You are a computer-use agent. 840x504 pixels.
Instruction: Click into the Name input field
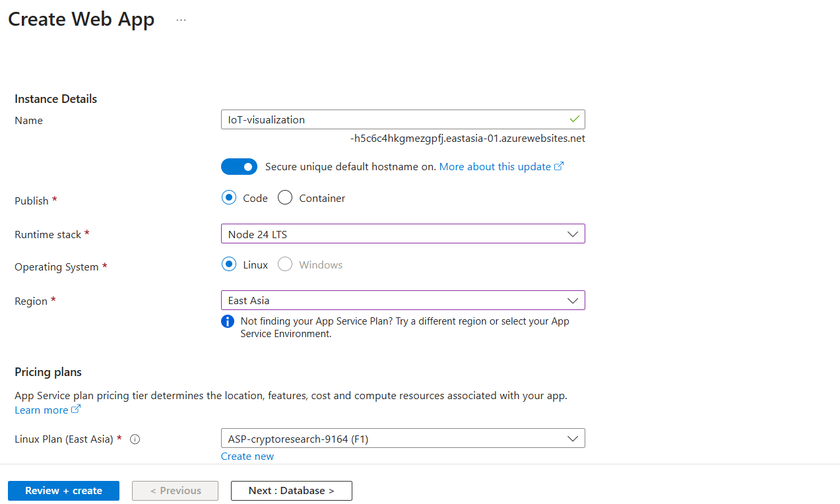pos(393,120)
